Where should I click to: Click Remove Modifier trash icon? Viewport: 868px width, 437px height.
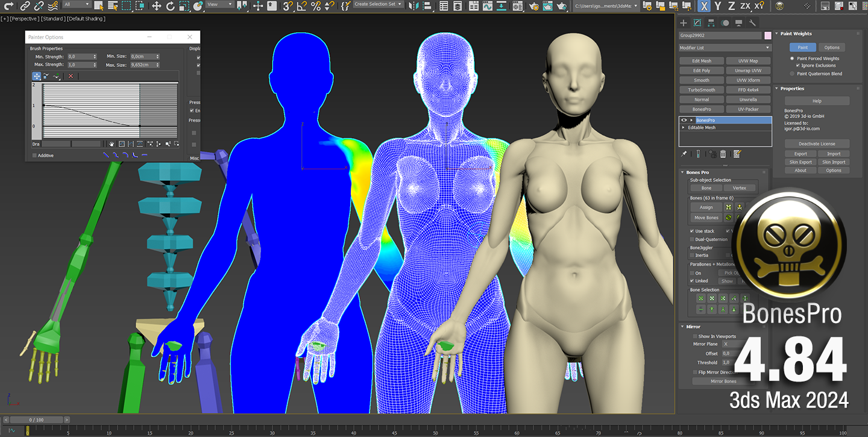[723, 154]
